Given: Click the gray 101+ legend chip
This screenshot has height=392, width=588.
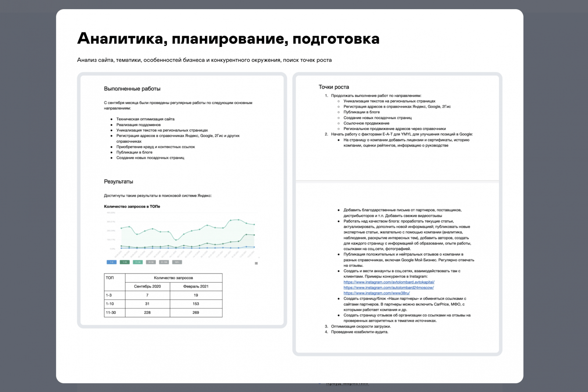Looking at the screenshot, I should pos(177,262).
